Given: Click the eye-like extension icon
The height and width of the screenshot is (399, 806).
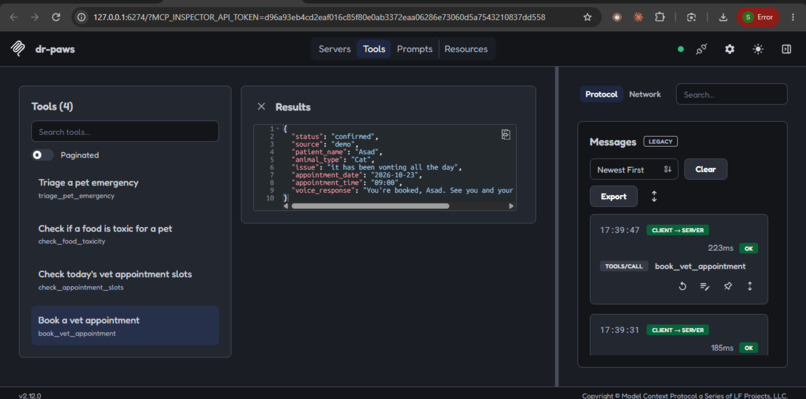Looking at the screenshot, I should 617,17.
